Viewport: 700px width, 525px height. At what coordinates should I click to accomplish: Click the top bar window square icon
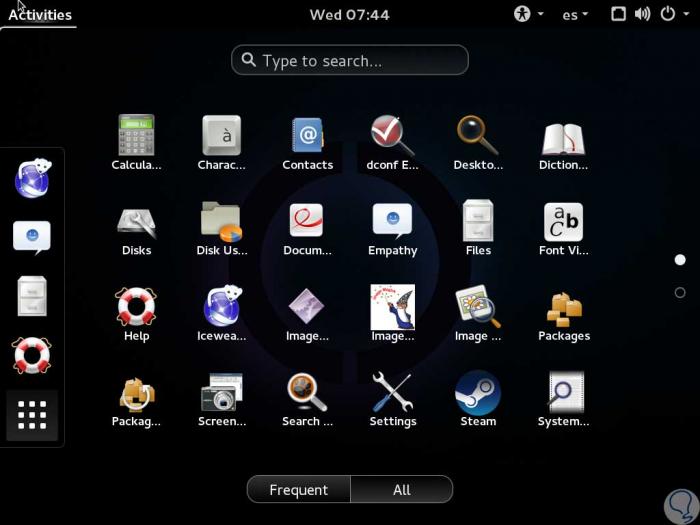[x=618, y=14]
